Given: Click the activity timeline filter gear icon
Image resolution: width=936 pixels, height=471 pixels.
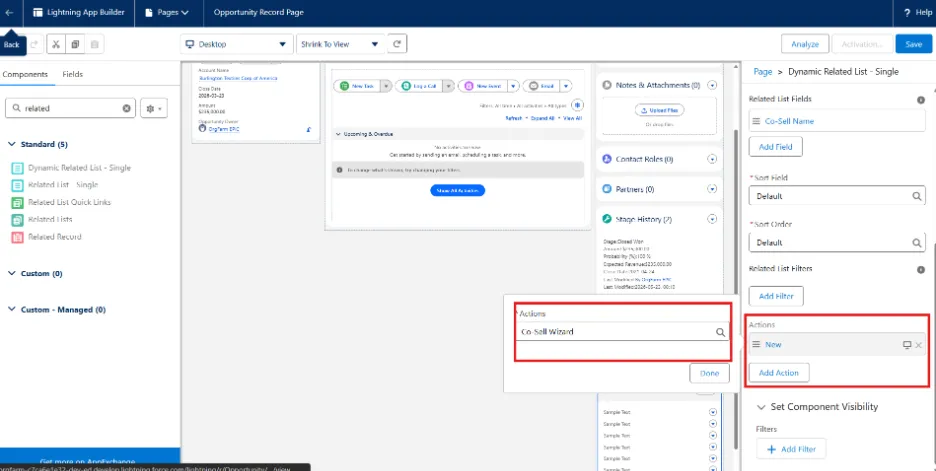Looking at the screenshot, I should 577,105.
